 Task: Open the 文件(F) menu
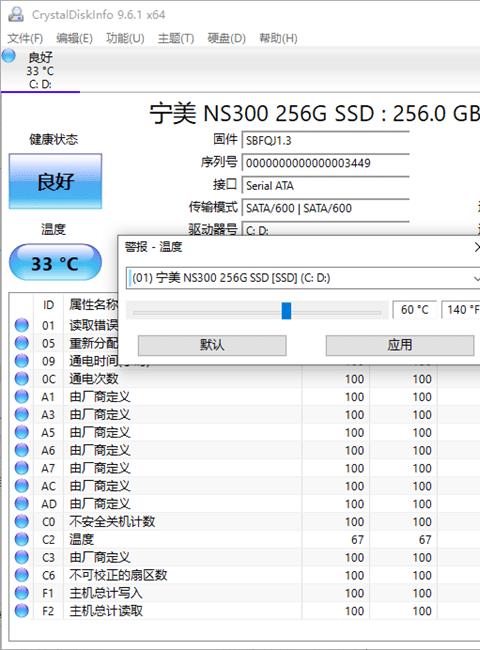click(x=25, y=39)
